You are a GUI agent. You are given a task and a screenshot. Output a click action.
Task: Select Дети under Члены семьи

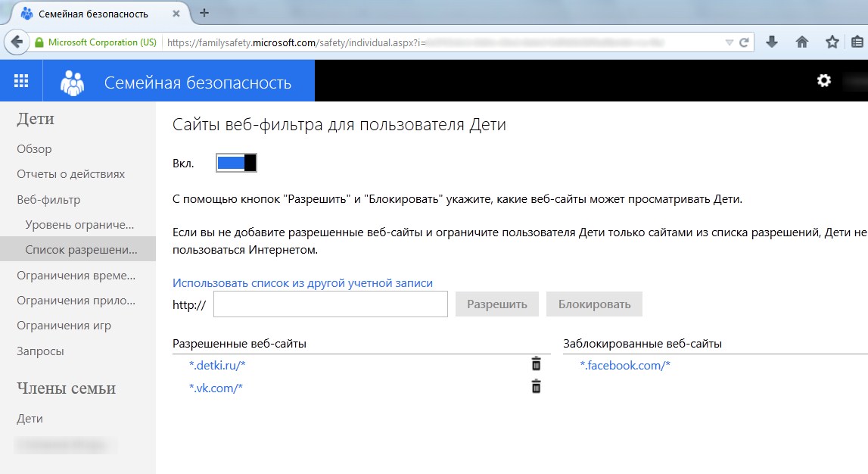pos(30,419)
